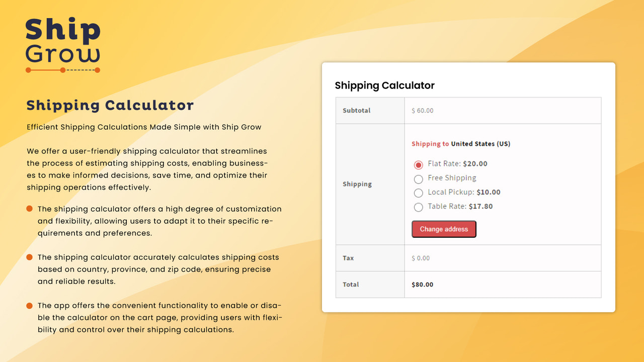Click the orange bullet beside third feature point

29,305
